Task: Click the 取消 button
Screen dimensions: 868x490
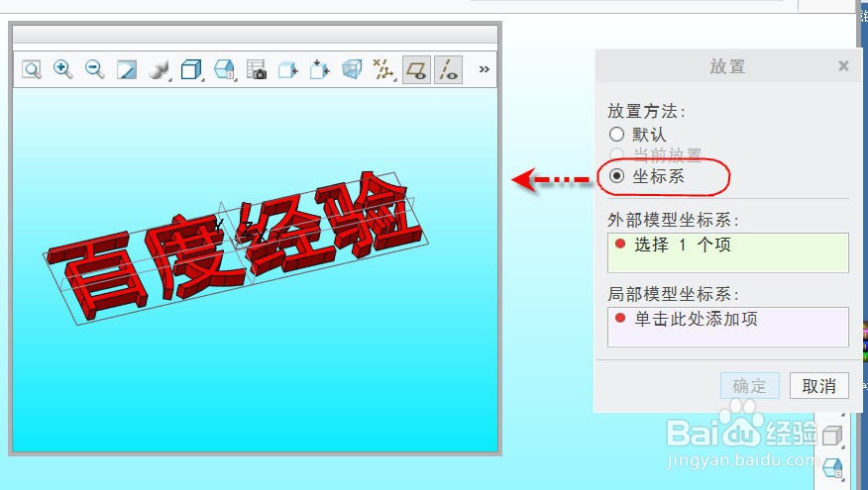Action: 818,385
